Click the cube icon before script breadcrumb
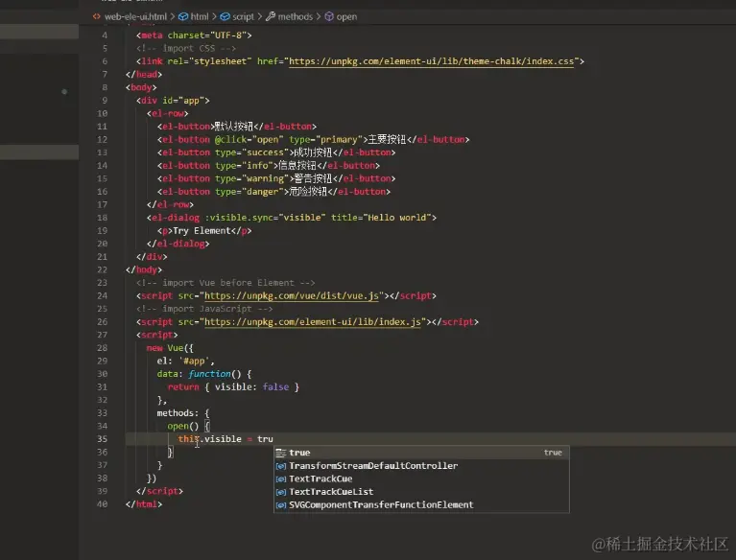 [x=225, y=16]
